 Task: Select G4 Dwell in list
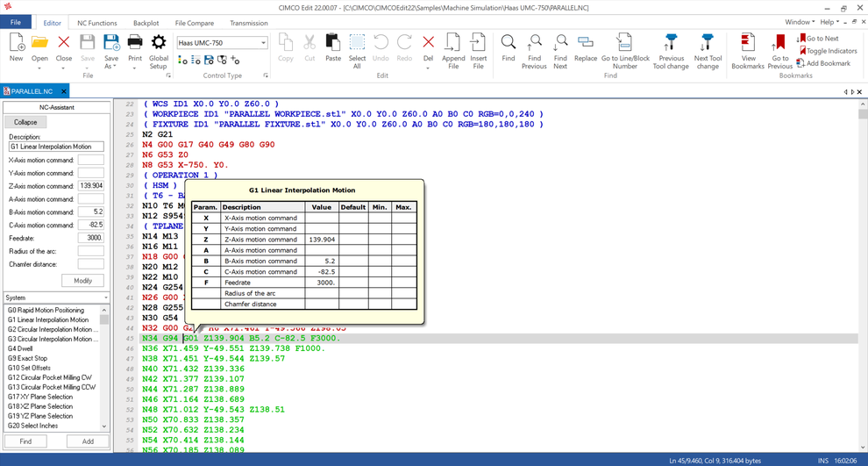pos(20,348)
